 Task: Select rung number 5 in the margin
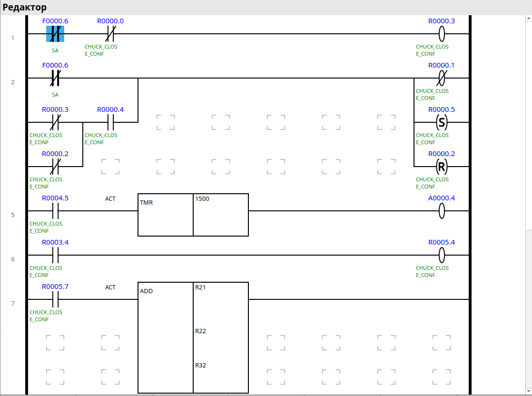click(13, 215)
